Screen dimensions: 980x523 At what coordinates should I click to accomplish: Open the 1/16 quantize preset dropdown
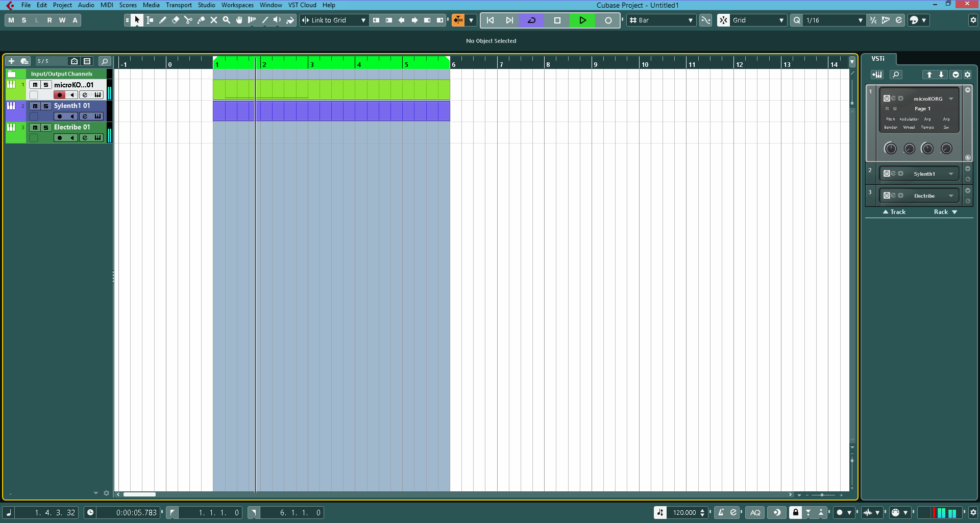(835, 20)
